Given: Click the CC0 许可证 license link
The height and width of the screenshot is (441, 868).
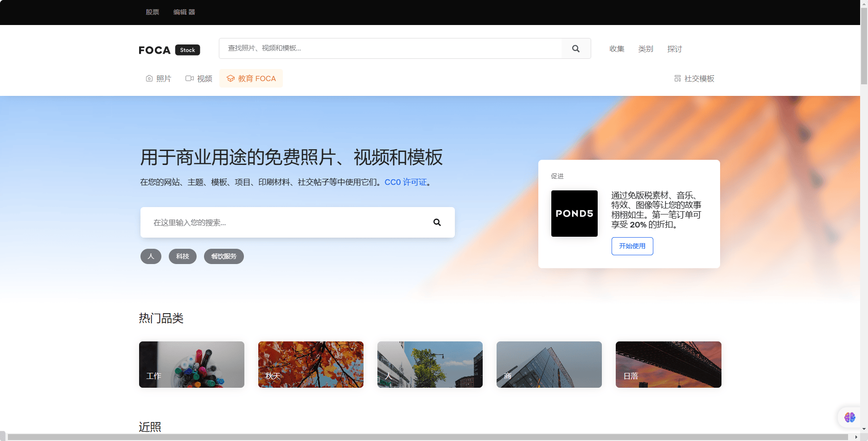Looking at the screenshot, I should click(x=405, y=183).
